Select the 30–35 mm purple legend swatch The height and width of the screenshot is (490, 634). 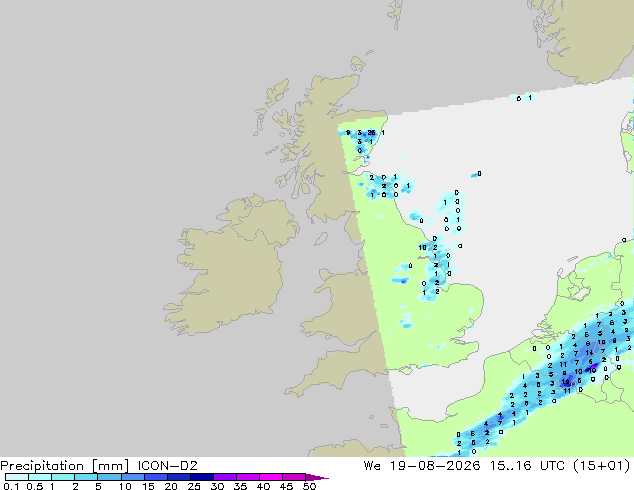click(x=225, y=477)
